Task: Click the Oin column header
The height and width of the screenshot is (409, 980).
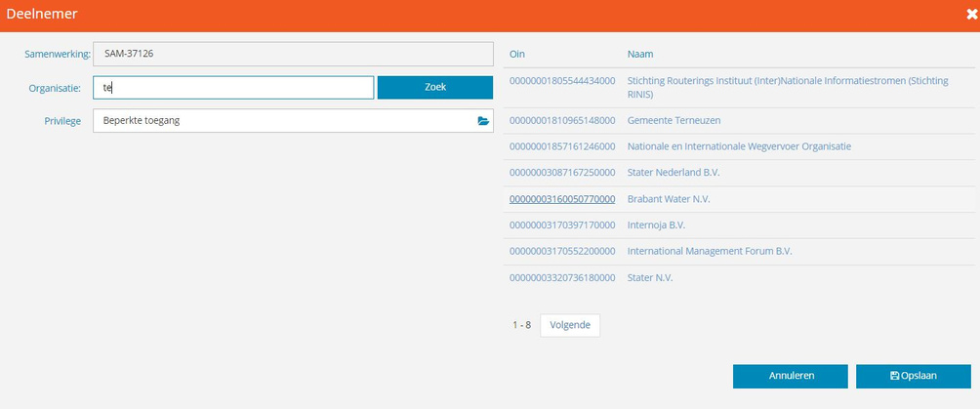Action: pyautogui.click(x=517, y=55)
